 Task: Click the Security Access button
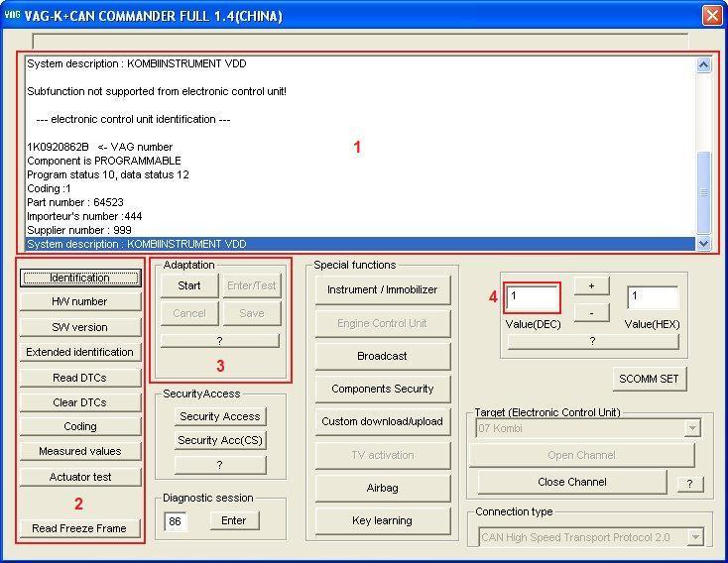coord(220,416)
